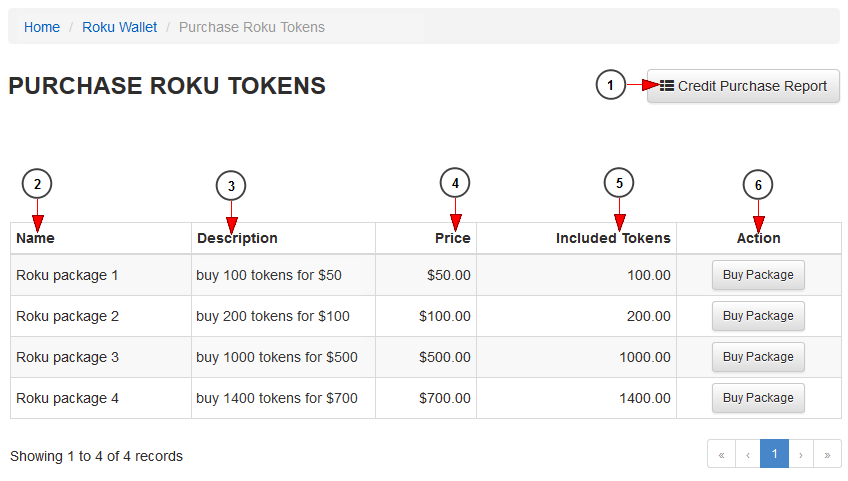Click the numbered marker 1 circle

pyautogui.click(x=610, y=86)
